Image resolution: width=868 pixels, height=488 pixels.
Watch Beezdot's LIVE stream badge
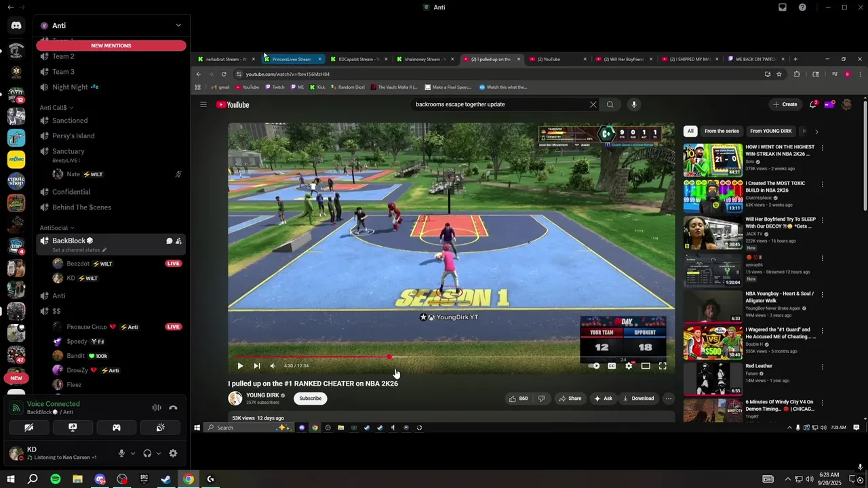click(174, 264)
